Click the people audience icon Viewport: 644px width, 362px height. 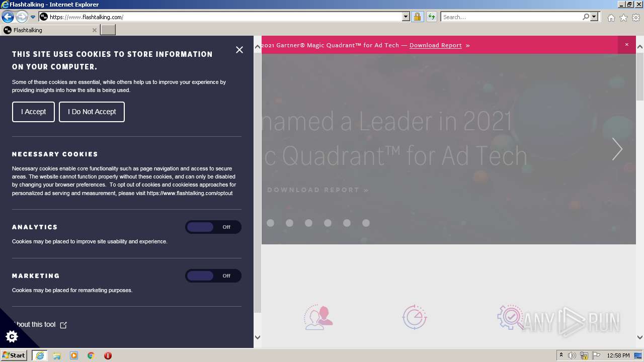point(318,317)
